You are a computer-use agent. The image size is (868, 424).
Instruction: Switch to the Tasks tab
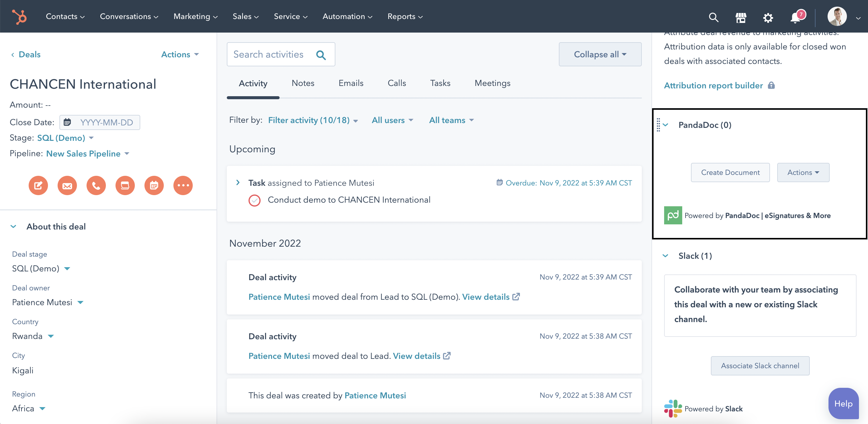coord(440,83)
